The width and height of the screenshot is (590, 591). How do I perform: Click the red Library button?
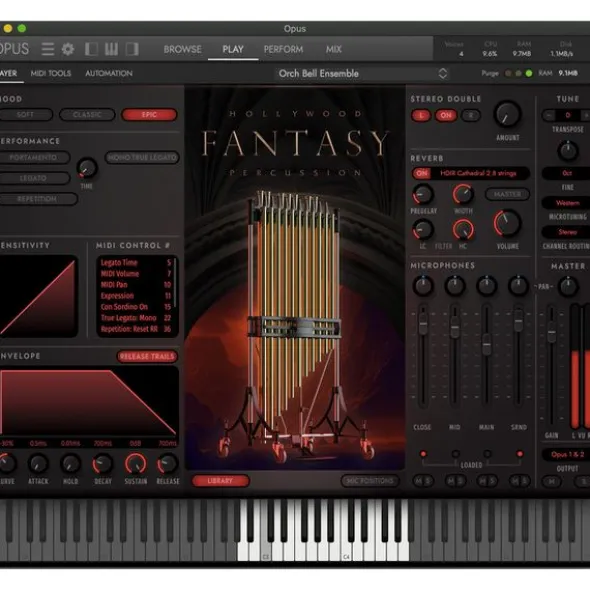[221, 481]
